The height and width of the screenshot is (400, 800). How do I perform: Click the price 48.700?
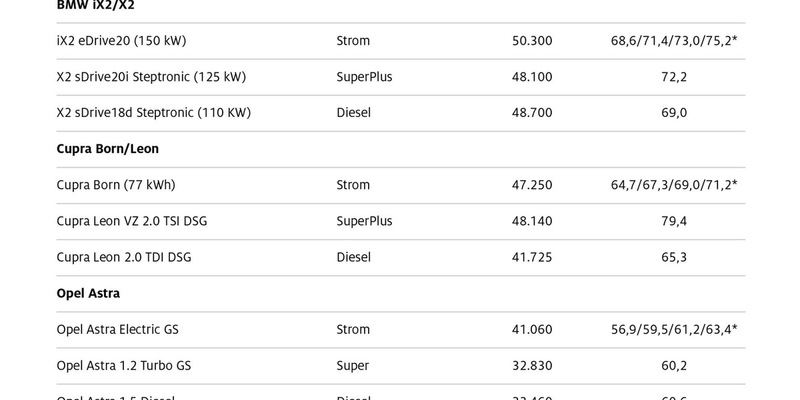[530, 113]
